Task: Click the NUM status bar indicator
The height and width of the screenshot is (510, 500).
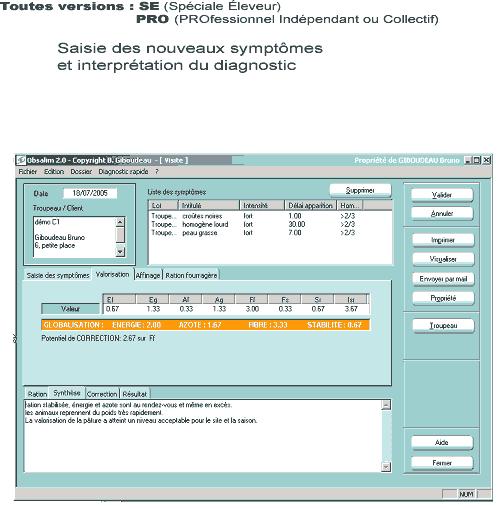Action: (467, 494)
